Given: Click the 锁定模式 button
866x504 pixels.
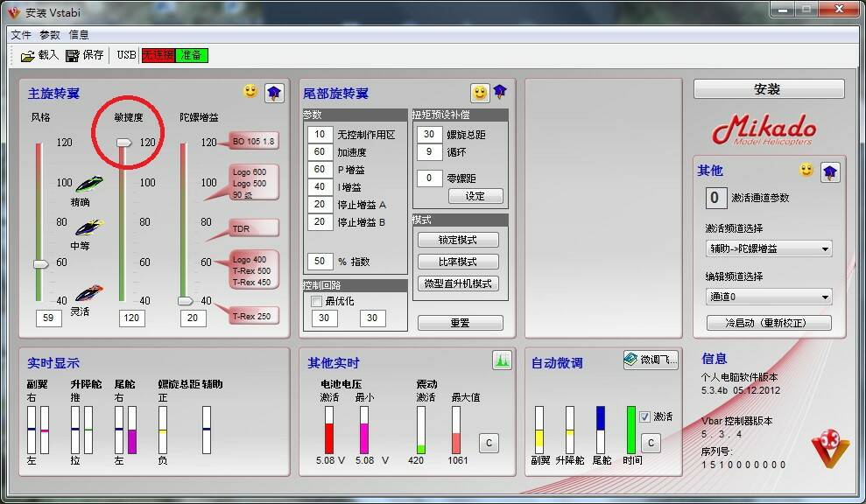Looking at the screenshot, I should tap(458, 240).
